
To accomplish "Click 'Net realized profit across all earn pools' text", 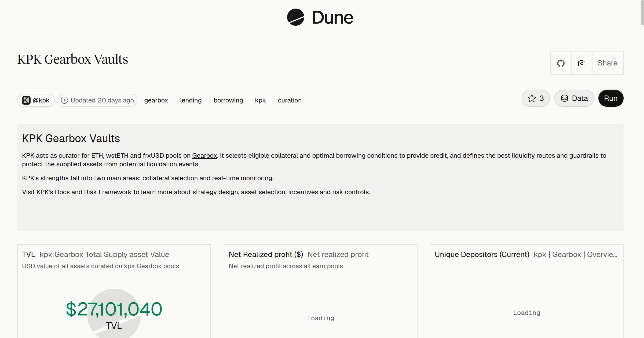I will [286, 266].
